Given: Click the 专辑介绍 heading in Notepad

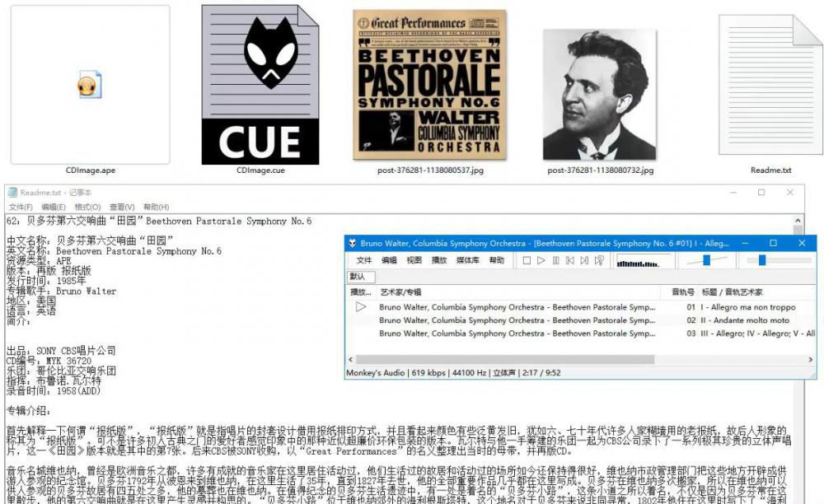Looking at the screenshot, I should click(x=29, y=411).
